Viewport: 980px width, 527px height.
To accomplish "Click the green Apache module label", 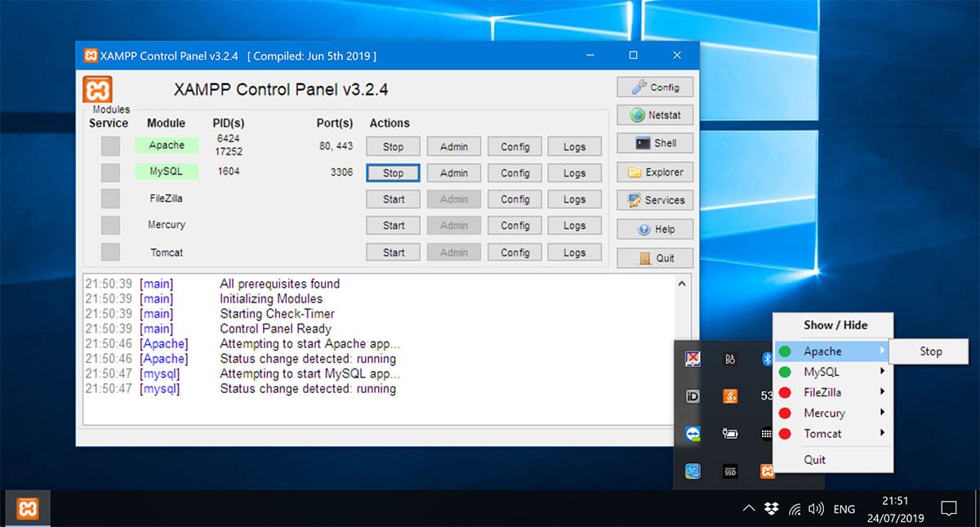I will 167,145.
